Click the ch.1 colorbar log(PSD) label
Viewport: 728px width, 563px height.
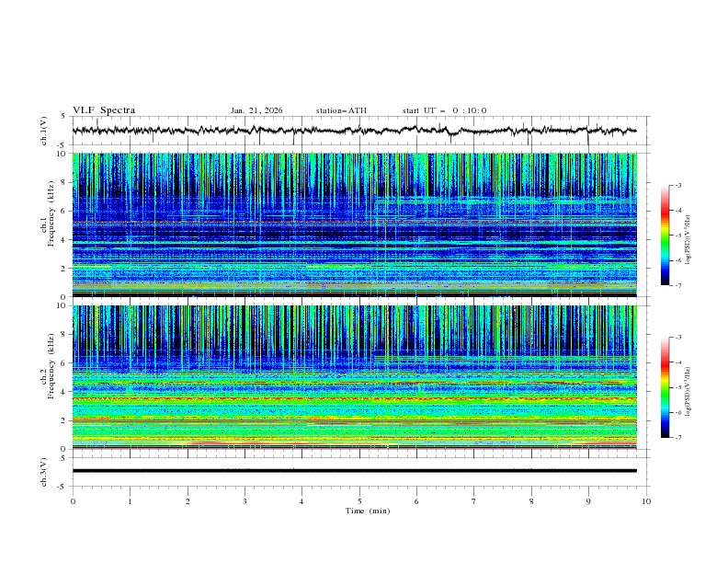tap(688, 236)
